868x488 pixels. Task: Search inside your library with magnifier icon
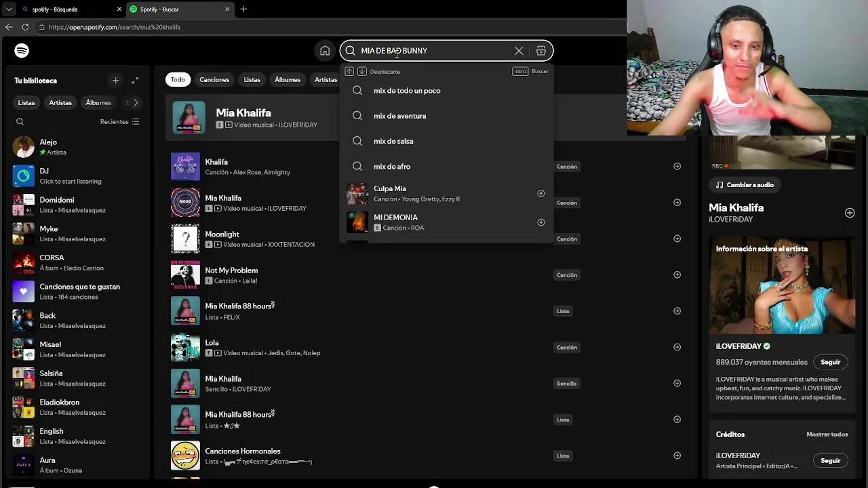pyautogui.click(x=20, y=122)
